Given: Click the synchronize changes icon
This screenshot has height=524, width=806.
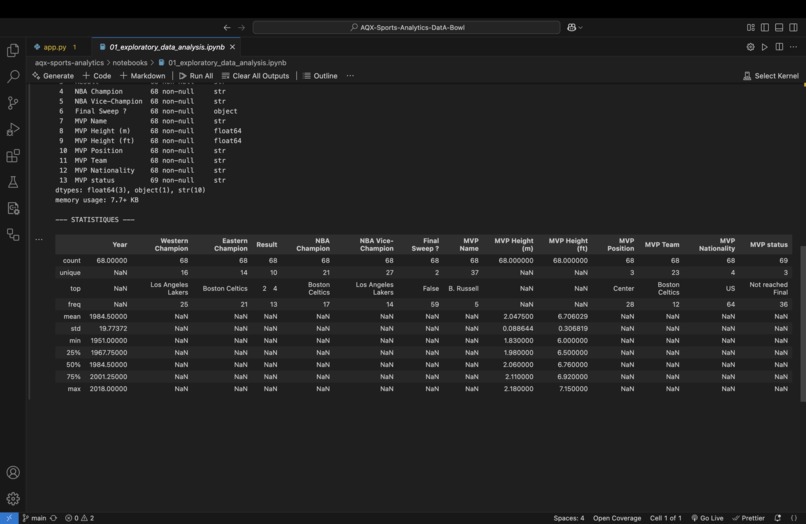Looking at the screenshot, I should [x=53, y=518].
